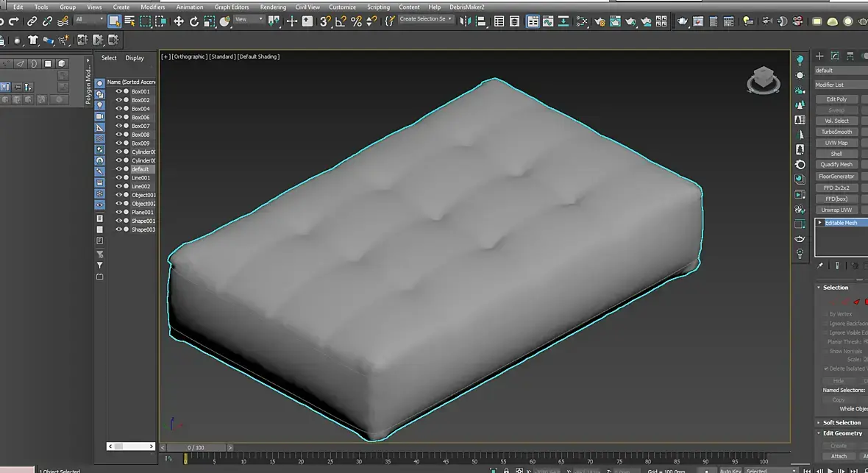The image size is (868, 473).
Task: Choose the Rectangular Selection Region icon
Action: point(145,21)
